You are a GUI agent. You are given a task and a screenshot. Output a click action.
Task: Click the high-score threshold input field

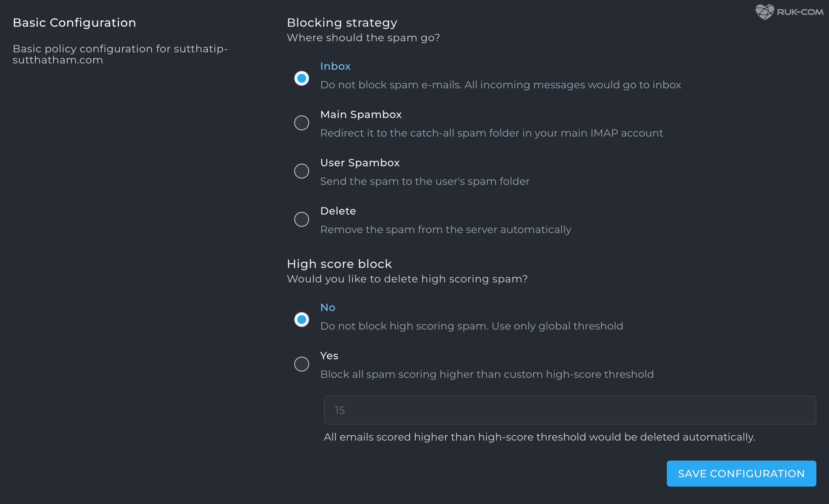(x=570, y=410)
